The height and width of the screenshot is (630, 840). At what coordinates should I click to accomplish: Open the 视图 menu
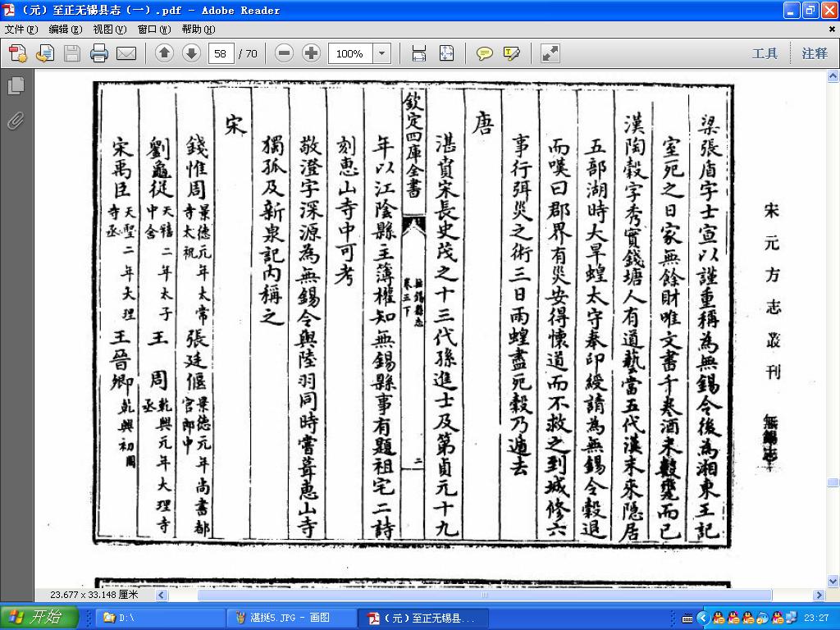(x=110, y=30)
